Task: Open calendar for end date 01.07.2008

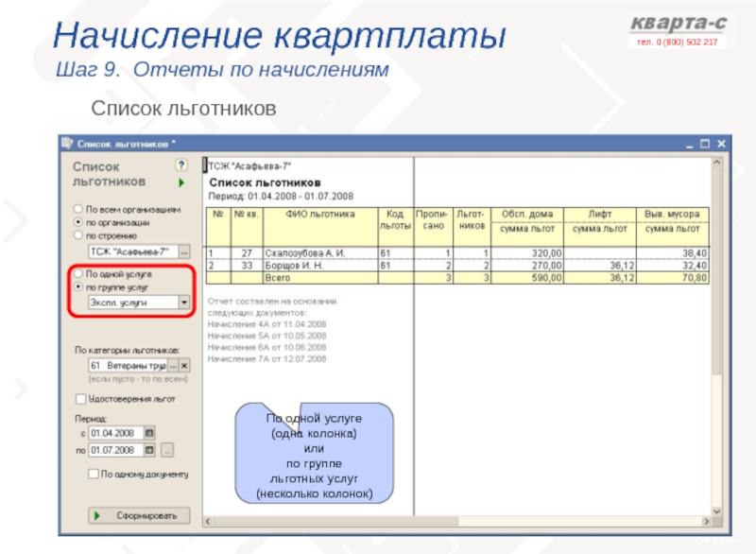Action: click(x=149, y=450)
